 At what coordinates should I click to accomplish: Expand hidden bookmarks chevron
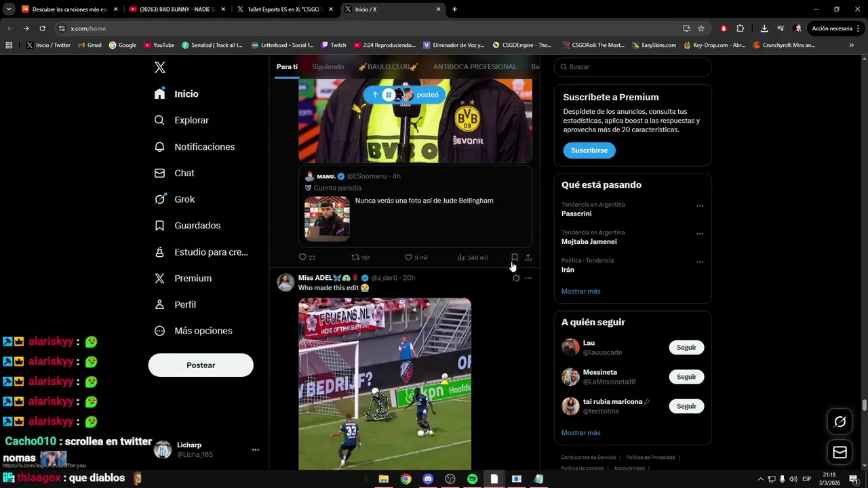(x=852, y=45)
